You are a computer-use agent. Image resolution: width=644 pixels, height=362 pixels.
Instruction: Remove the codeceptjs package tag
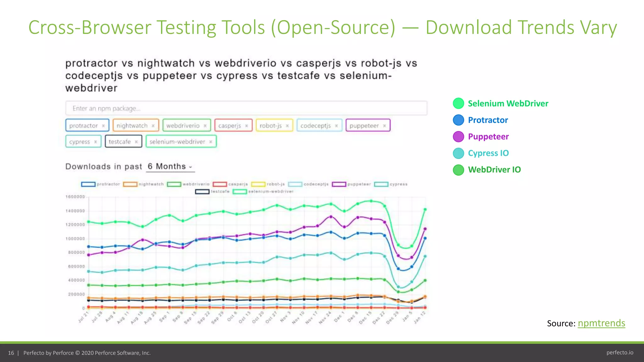pyautogui.click(x=336, y=126)
